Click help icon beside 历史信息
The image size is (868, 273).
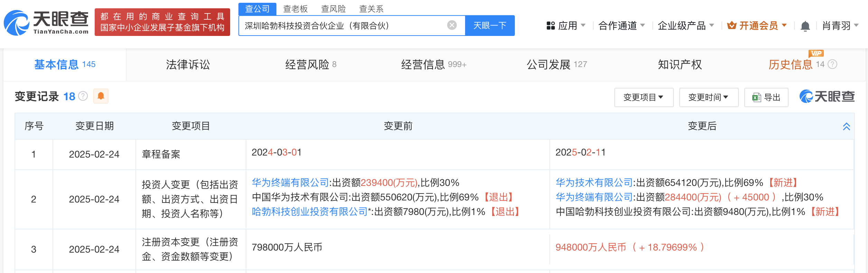832,64
